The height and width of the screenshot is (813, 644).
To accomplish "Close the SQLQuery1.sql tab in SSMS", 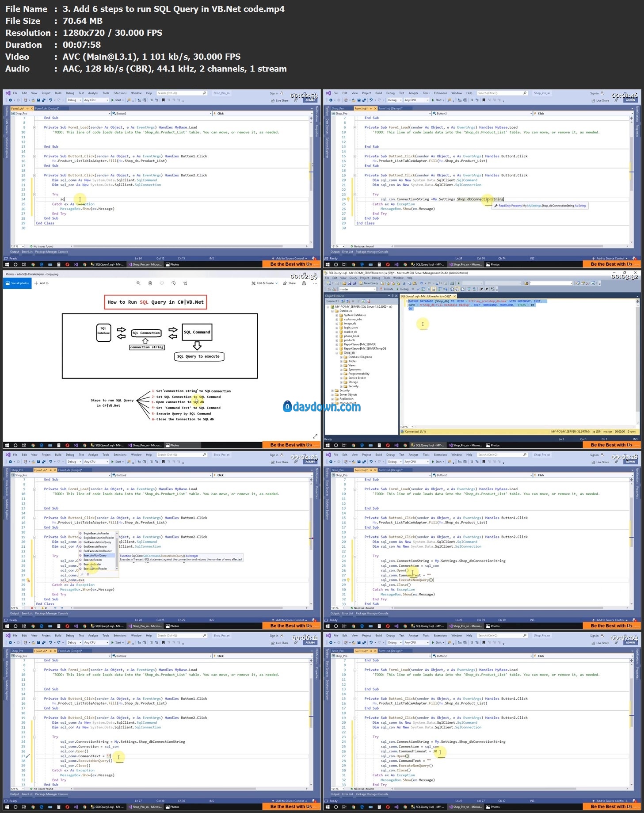I will point(454,296).
